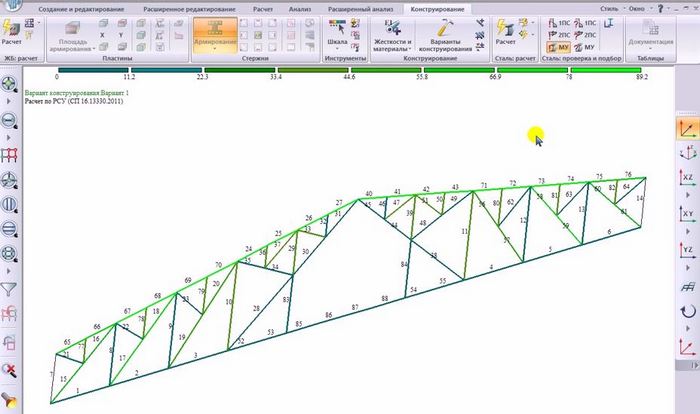Open the Армирование dropdown button
700x414 pixels.
click(x=214, y=36)
